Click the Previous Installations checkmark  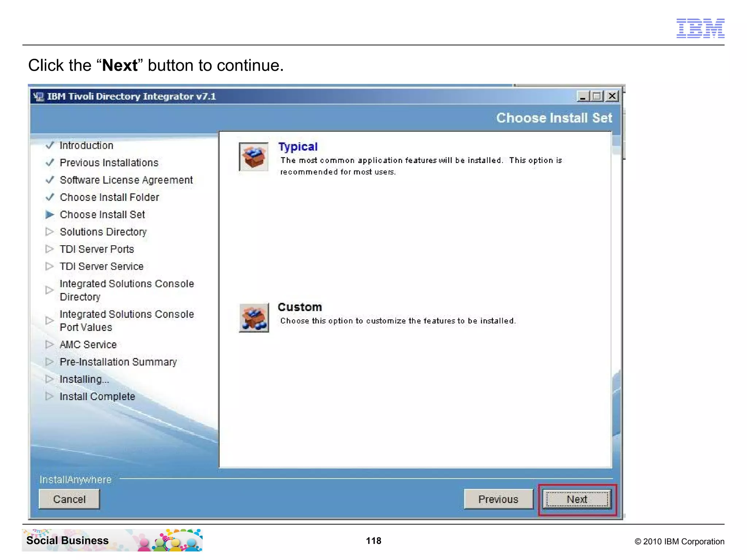[x=50, y=163]
